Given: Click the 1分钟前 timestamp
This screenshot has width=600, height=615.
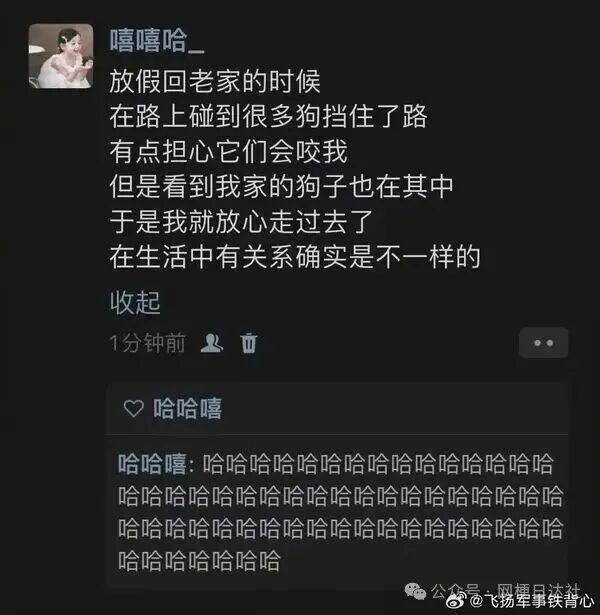Looking at the screenshot, I should 147,343.
